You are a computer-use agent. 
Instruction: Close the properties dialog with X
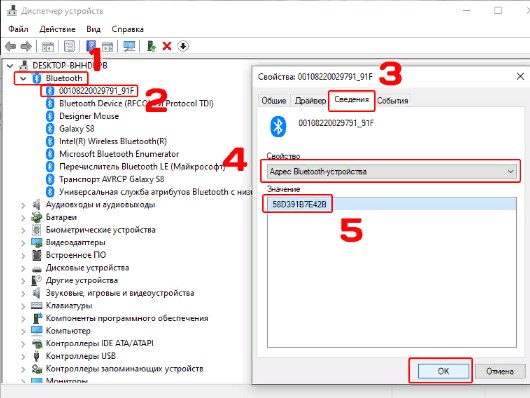pyautogui.click(x=520, y=76)
